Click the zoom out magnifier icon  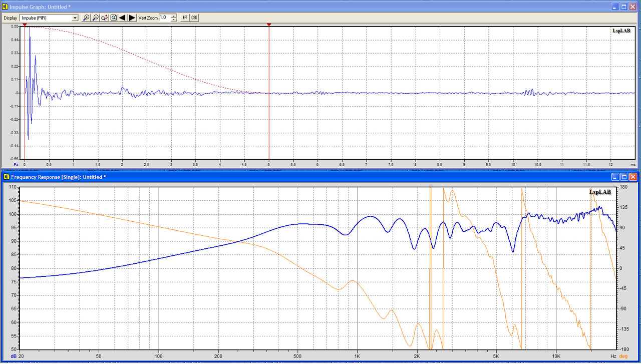pyautogui.click(x=95, y=18)
